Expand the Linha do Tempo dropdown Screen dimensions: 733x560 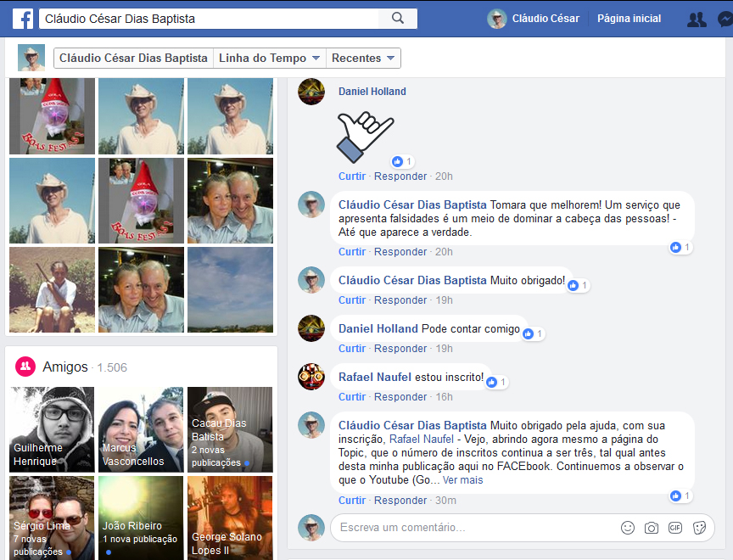(x=269, y=59)
